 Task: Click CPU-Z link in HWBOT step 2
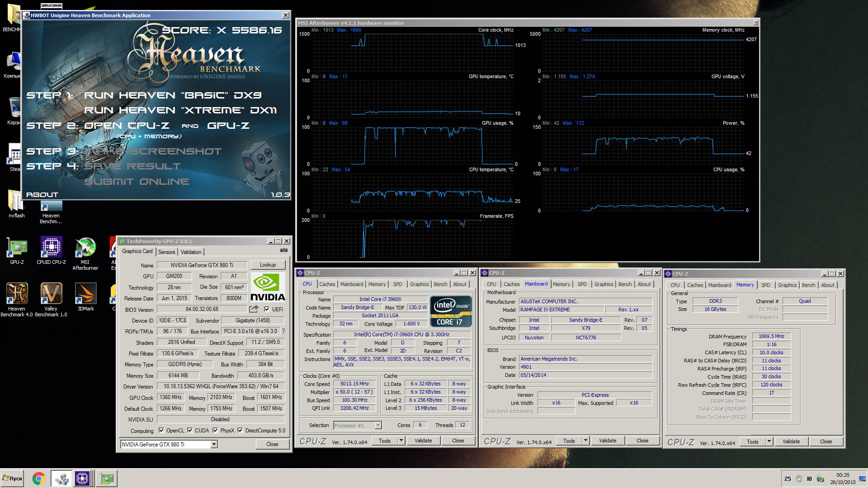(x=127, y=126)
